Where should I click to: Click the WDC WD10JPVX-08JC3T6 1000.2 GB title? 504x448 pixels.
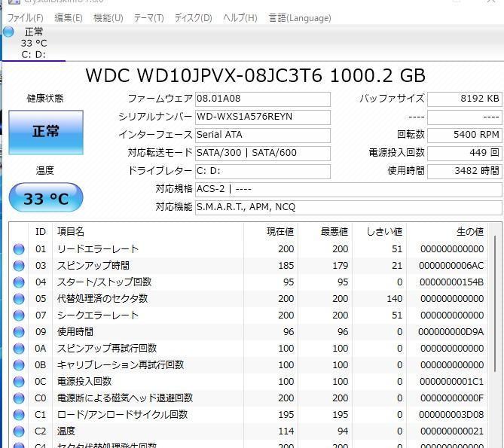click(255, 76)
